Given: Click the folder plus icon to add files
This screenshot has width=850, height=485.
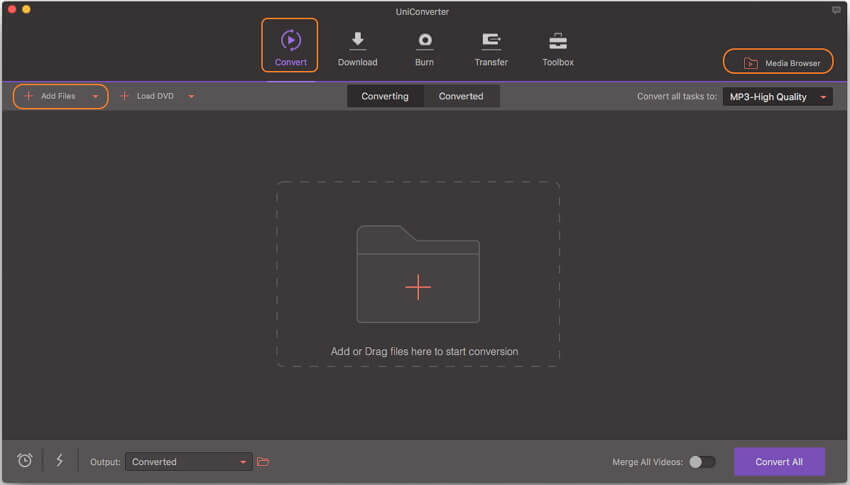Looking at the screenshot, I should coord(418,274).
